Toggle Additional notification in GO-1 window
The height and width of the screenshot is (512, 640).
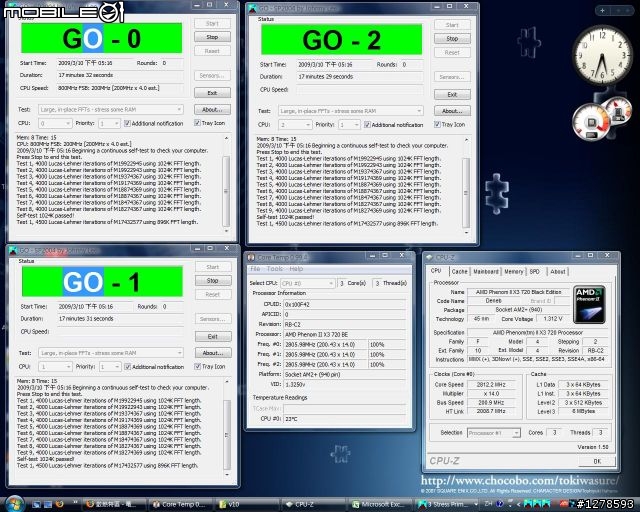pyautogui.click(x=154, y=367)
